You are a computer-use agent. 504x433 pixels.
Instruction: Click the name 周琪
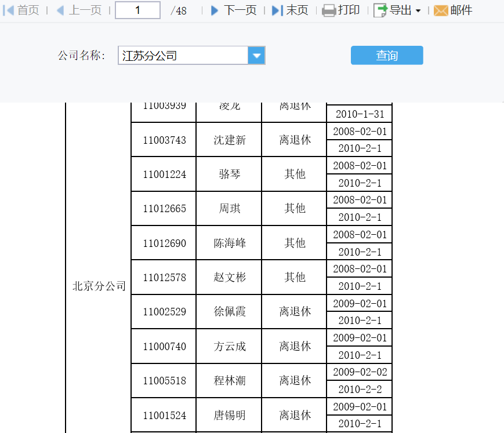[230, 209]
